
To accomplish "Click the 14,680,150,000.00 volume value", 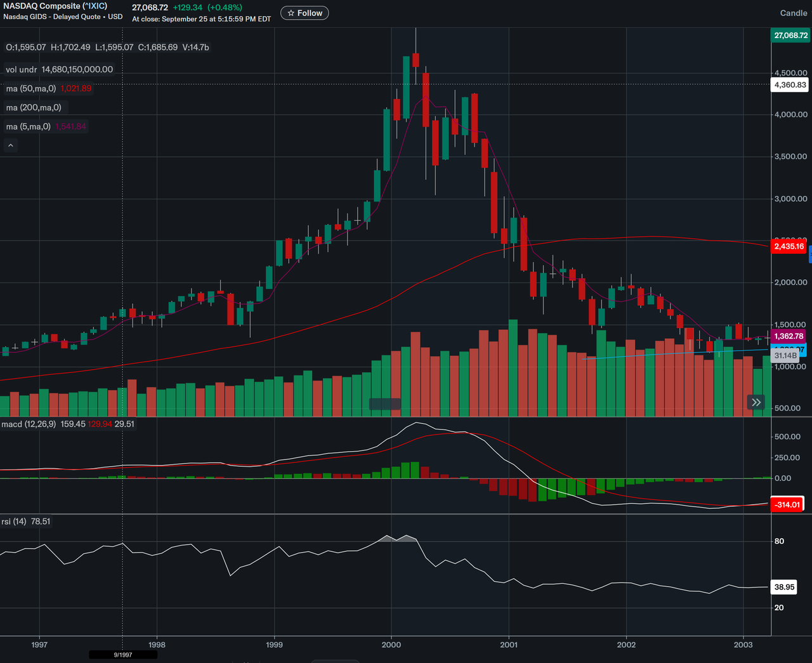I will (x=77, y=69).
